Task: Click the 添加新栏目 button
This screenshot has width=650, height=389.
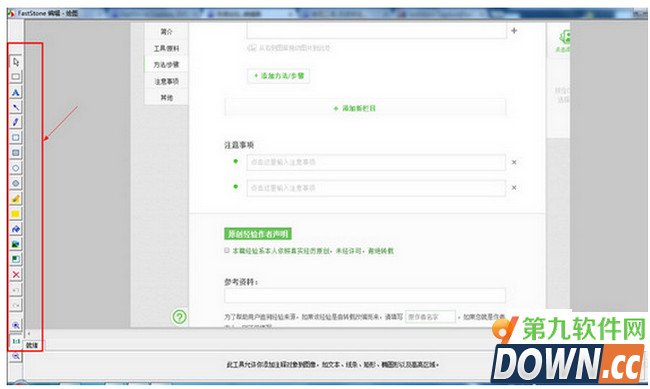Action: pyautogui.click(x=365, y=108)
